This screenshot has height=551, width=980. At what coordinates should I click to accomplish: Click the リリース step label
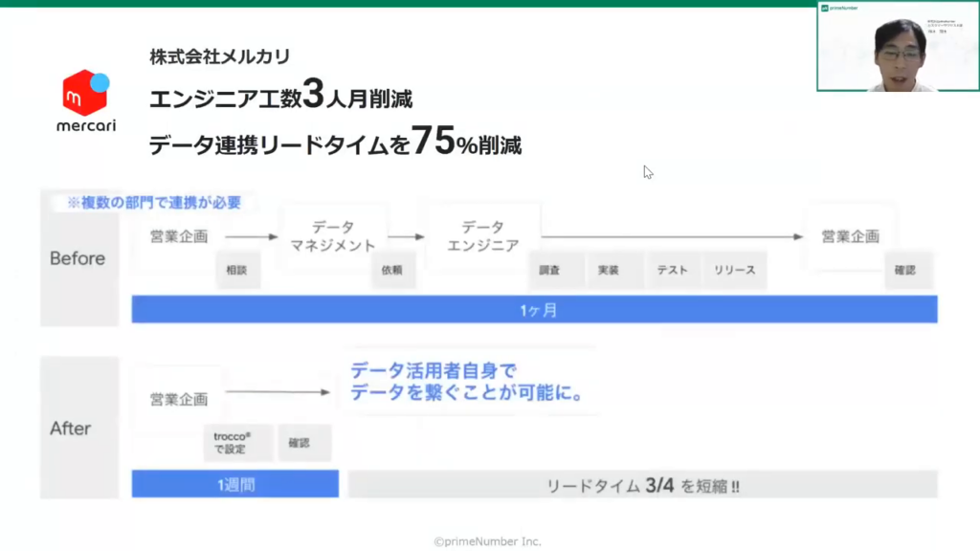(734, 271)
